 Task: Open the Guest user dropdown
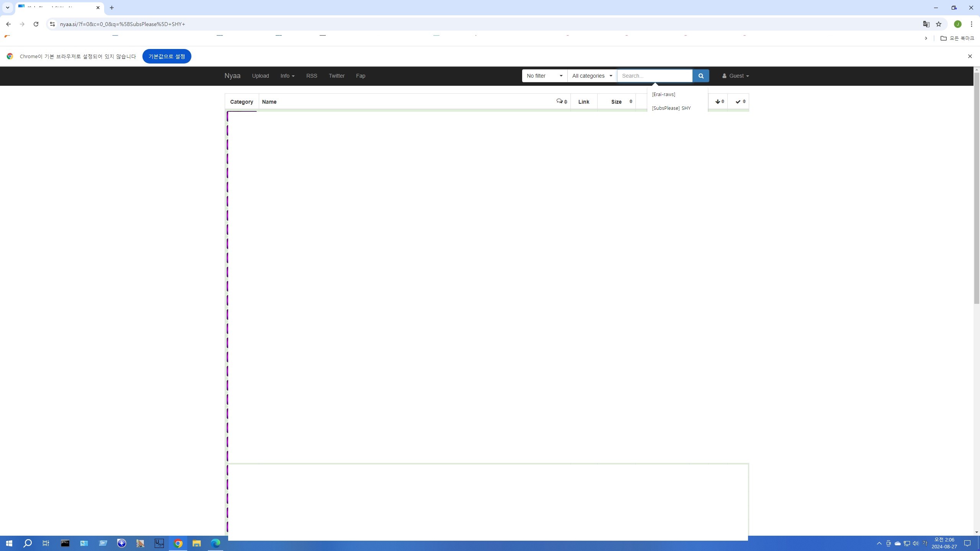(735, 76)
